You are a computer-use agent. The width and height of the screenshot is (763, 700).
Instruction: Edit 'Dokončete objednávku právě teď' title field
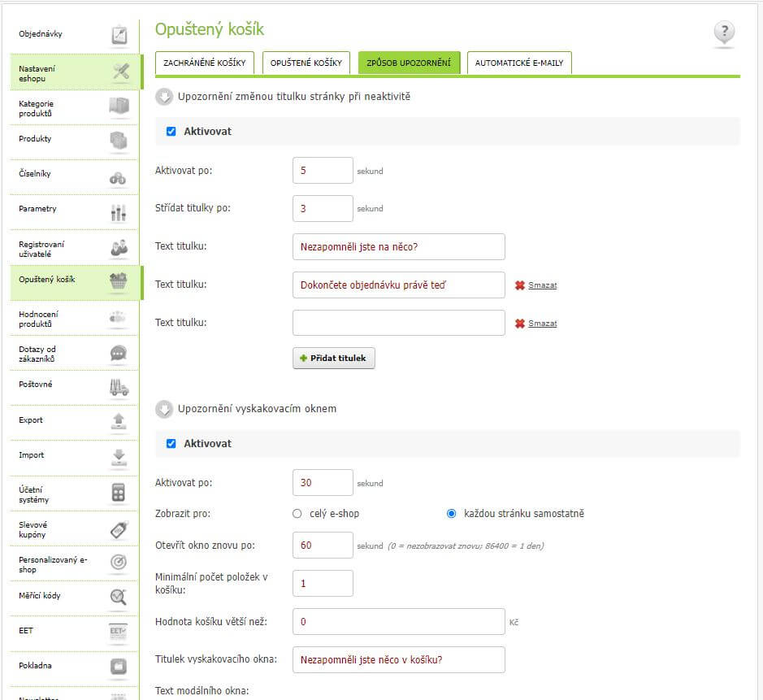coord(398,285)
